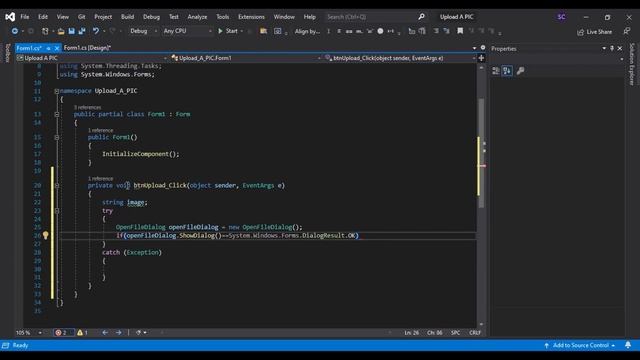Click the Property Pages wrench icon
640x360 pixels.
(520, 71)
